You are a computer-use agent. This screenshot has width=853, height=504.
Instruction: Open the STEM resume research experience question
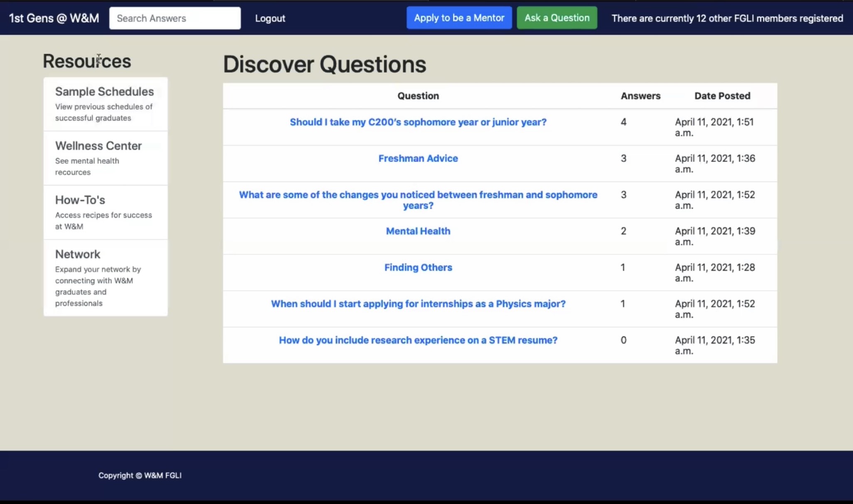(418, 340)
